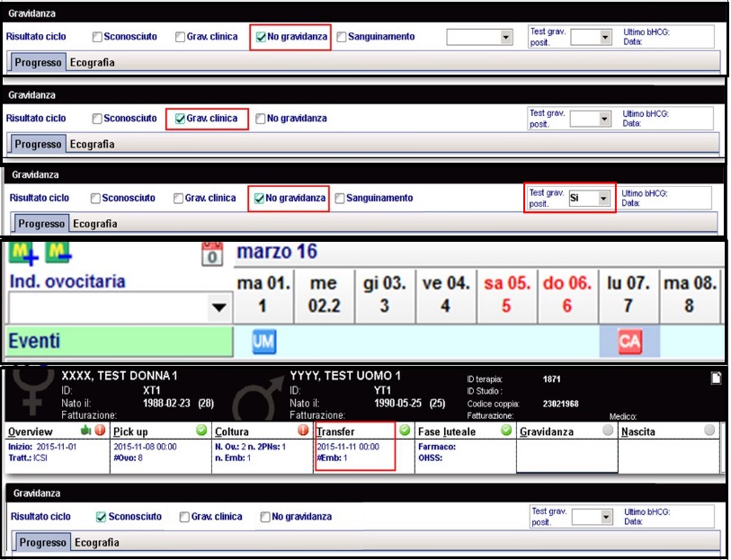Click the marzo 16 month heading
This screenshot has width=731, height=560.
[277, 252]
